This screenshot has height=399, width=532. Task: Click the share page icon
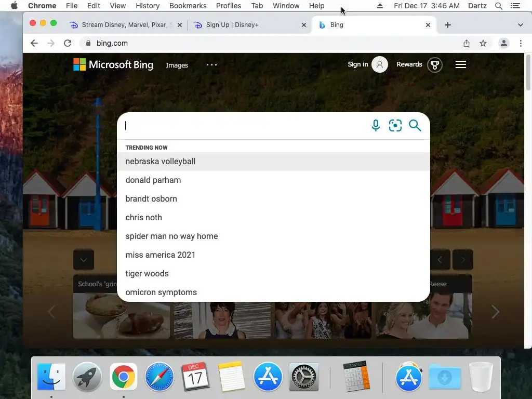click(x=467, y=43)
